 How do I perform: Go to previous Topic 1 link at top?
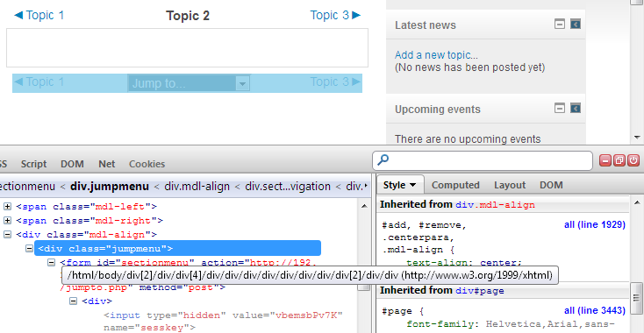(x=39, y=16)
